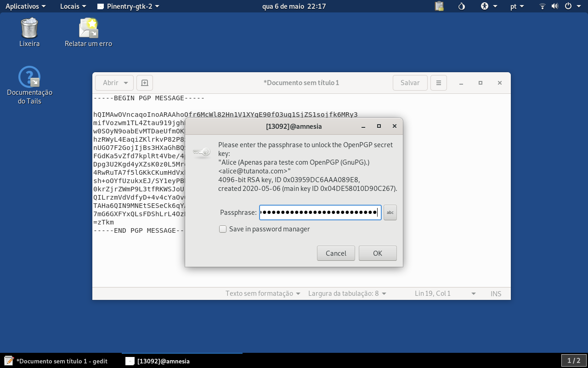The height and width of the screenshot is (368, 588).
Task: Open the Lixeira trash icon
Action: tap(29, 32)
